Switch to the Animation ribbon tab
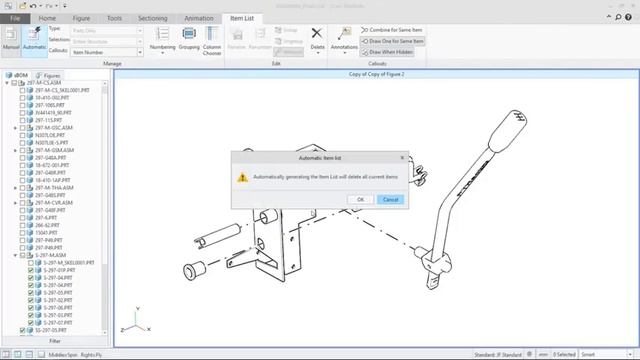 coord(199,18)
